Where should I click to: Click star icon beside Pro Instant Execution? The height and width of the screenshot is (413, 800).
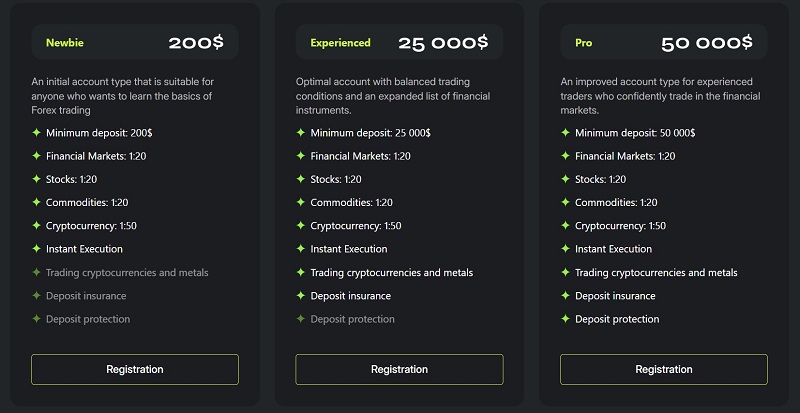point(565,249)
